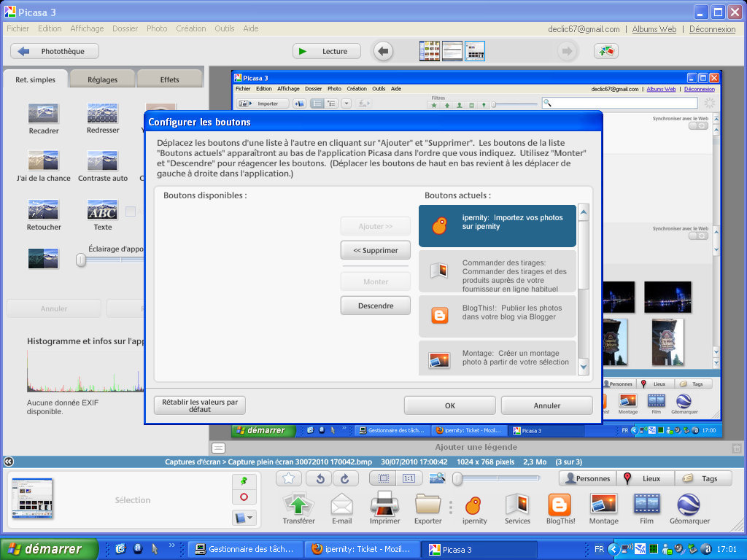Select the BlogThis! row in Boutons actuels
This screenshot has height=560, width=747.
(x=498, y=316)
